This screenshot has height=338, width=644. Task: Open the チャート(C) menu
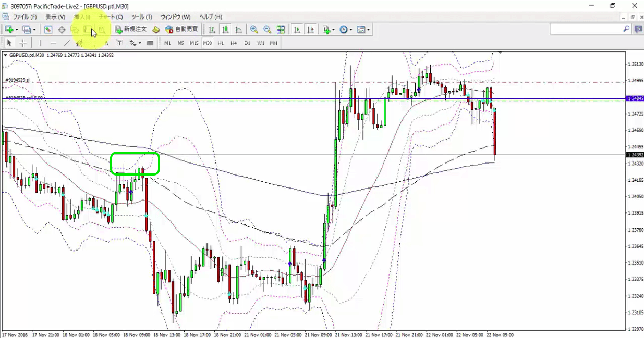pos(111,17)
